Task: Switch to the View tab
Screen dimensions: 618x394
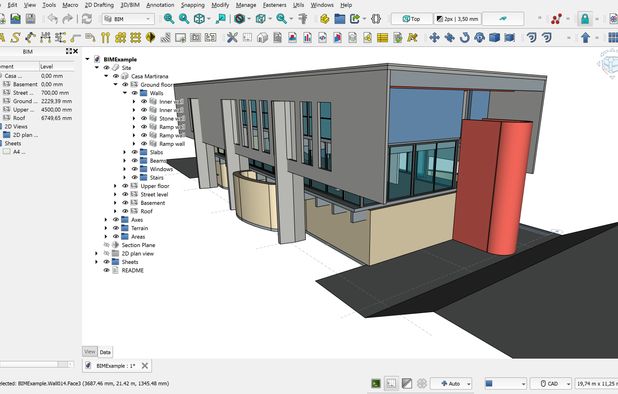Action: pyautogui.click(x=90, y=351)
